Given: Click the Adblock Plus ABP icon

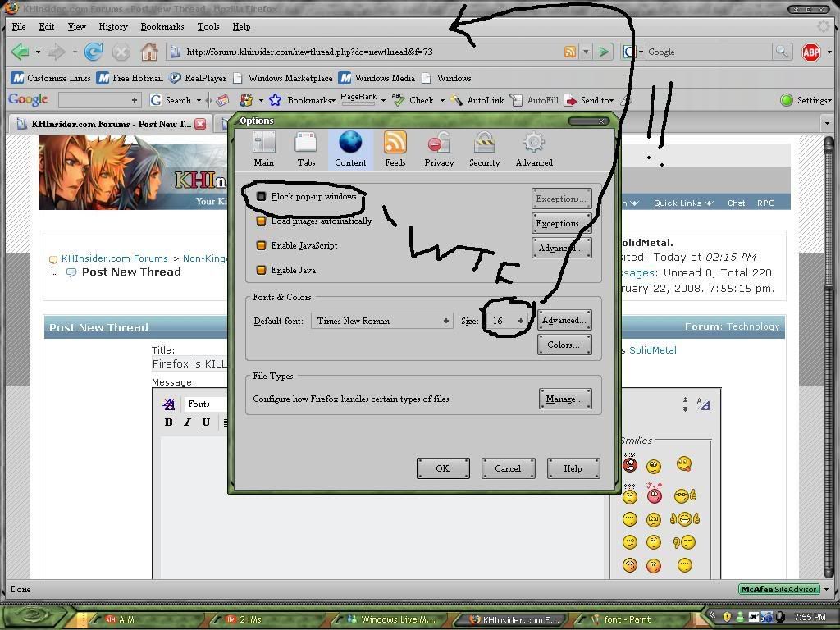Looking at the screenshot, I should (x=811, y=52).
